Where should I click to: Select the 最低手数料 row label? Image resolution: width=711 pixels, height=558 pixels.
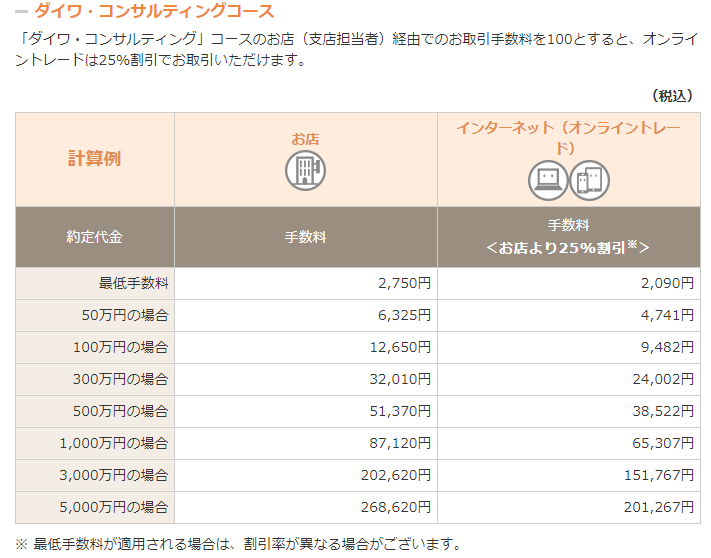tap(134, 283)
